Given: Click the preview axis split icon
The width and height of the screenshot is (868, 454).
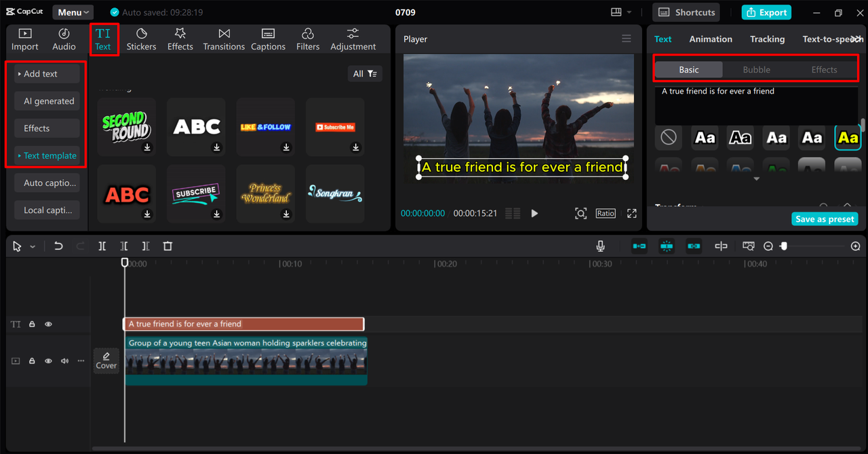Looking at the screenshot, I should (721, 246).
